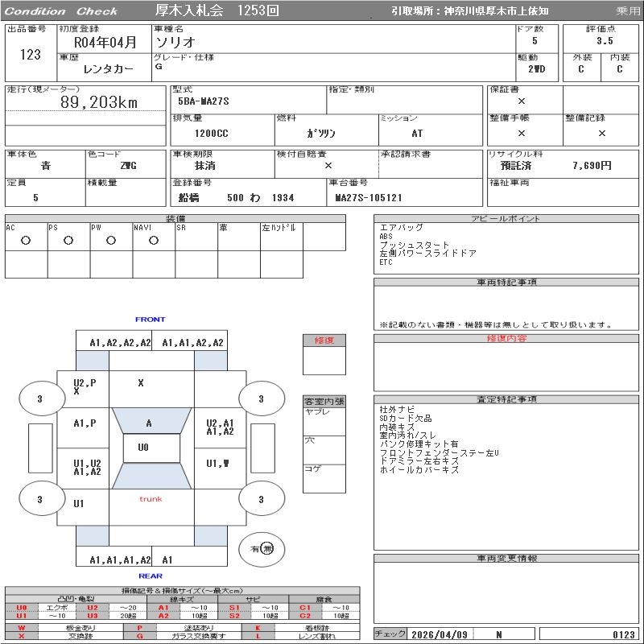Click the front-right tire circle marked 3
This screenshot has width=644, height=644.
click(x=261, y=398)
